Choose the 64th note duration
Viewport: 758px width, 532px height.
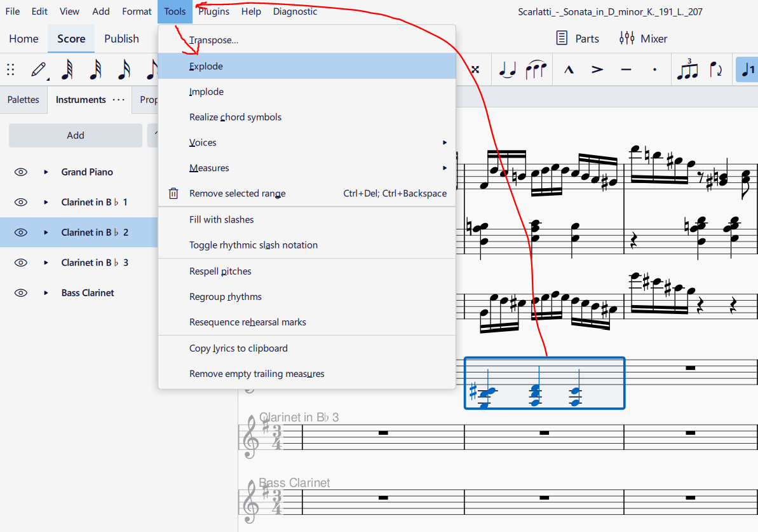[x=68, y=70]
